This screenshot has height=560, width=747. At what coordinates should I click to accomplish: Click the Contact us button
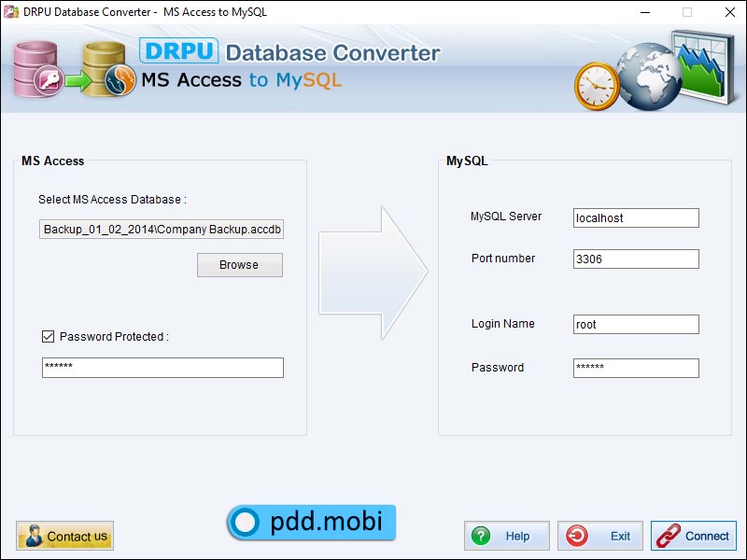pyautogui.click(x=64, y=536)
